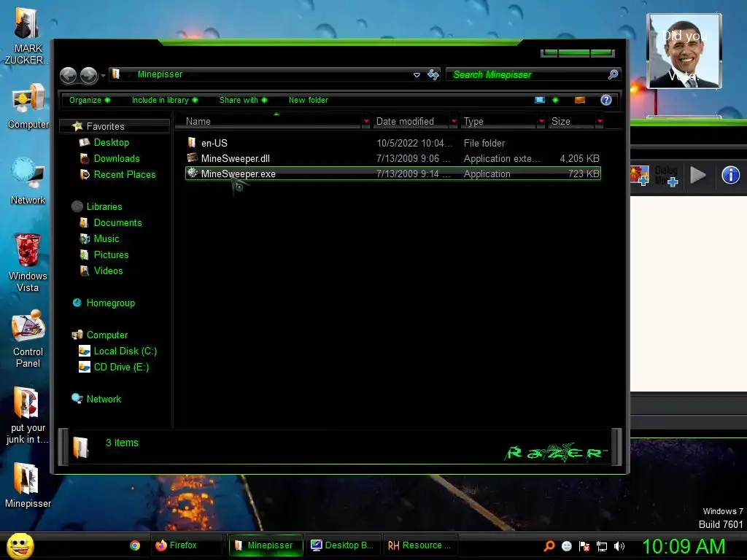Switch to Firefox taskbar button

click(187, 545)
